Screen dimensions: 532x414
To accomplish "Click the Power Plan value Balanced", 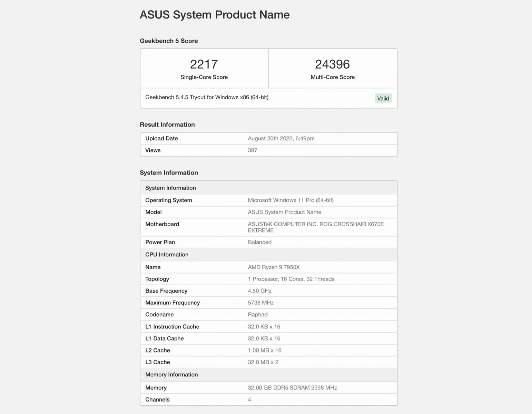I will pos(259,242).
